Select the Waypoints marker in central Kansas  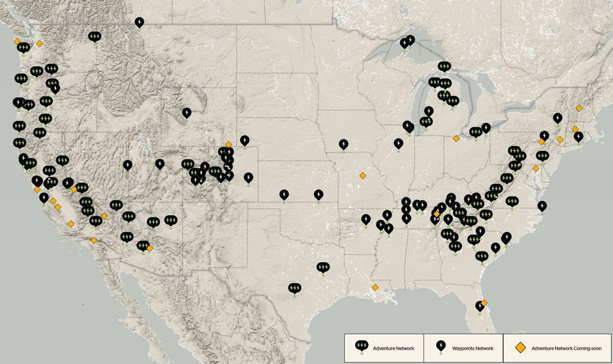[318, 195]
